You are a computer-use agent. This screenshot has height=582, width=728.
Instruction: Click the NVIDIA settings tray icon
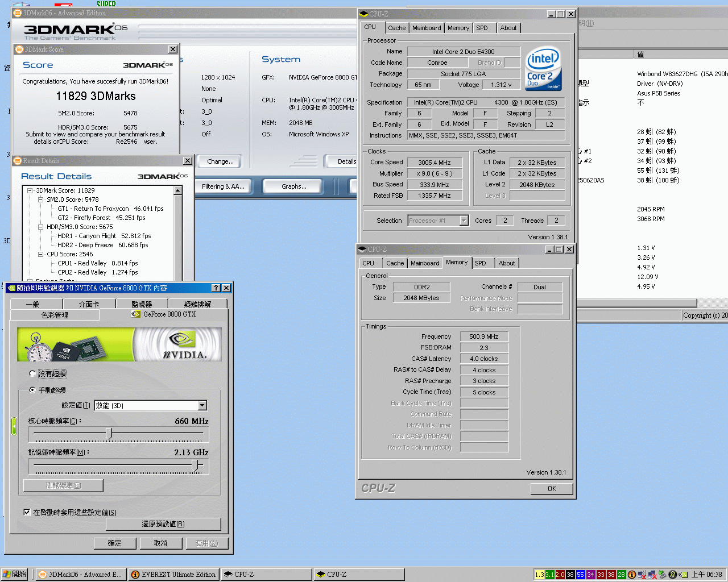coord(683,575)
